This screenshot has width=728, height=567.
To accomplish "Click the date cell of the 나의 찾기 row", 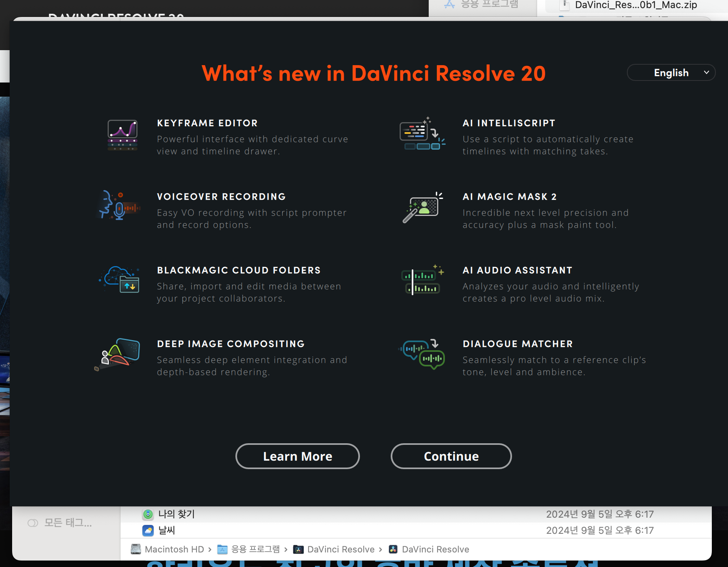I will tap(600, 514).
